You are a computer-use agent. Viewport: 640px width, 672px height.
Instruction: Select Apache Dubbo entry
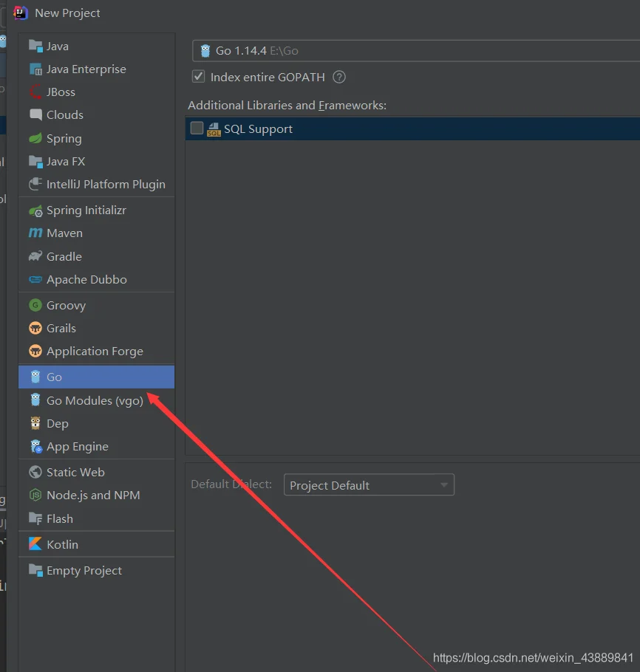coord(97,279)
